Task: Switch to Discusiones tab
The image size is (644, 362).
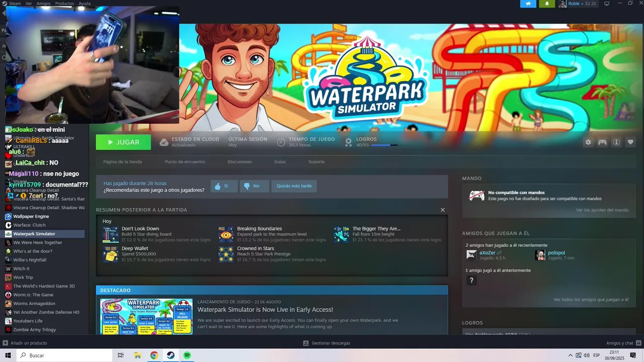Action: pos(239,162)
